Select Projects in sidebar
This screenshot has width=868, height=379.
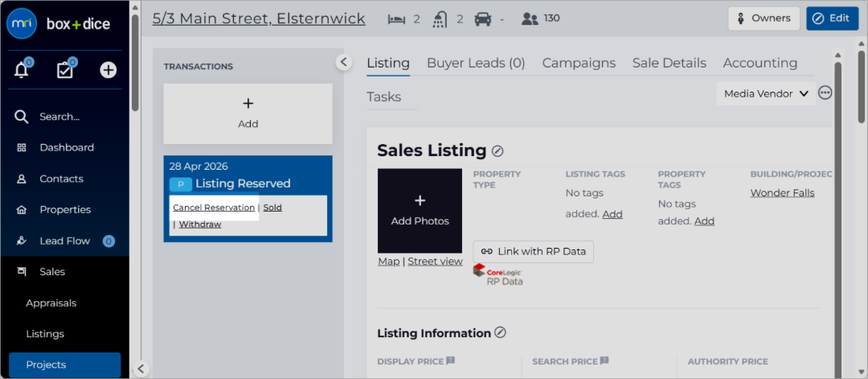65,365
